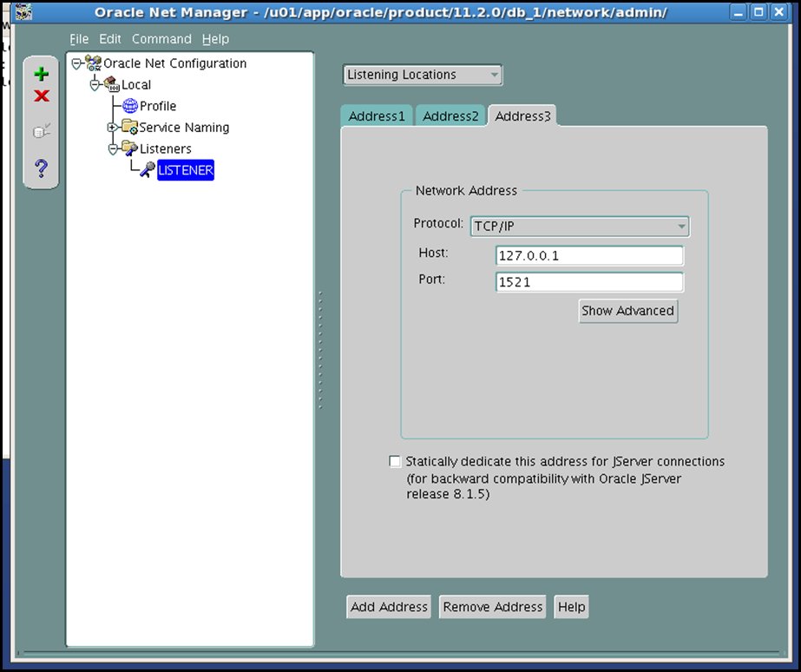801x672 pixels.
Task: Click the green plus create icon
Action: tap(42, 74)
